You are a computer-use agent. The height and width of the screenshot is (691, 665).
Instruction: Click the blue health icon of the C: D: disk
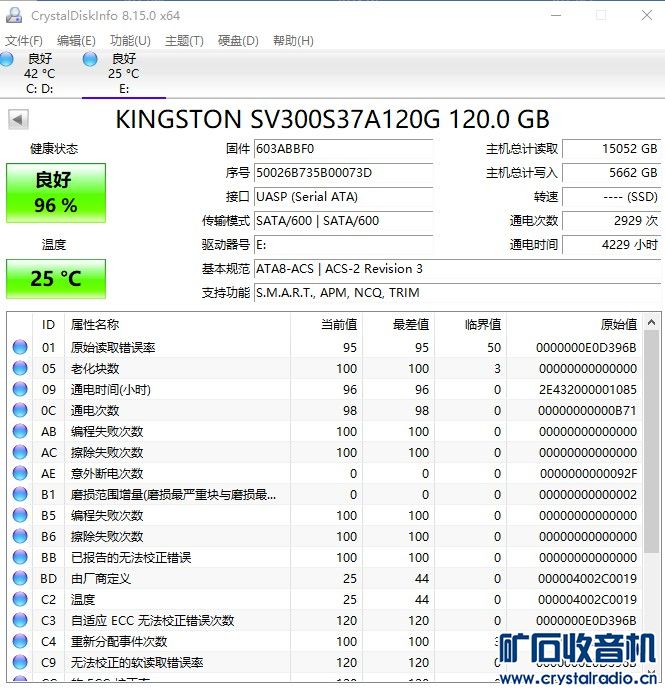pos(6,59)
